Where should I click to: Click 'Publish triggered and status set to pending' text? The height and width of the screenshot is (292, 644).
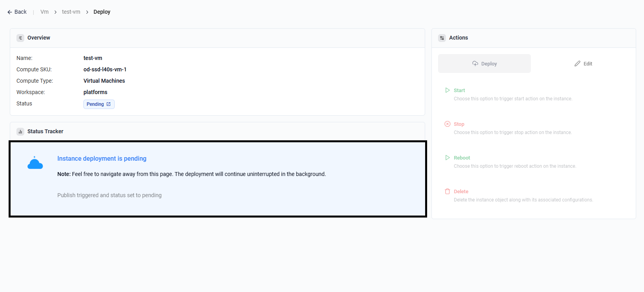pos(109,195)
